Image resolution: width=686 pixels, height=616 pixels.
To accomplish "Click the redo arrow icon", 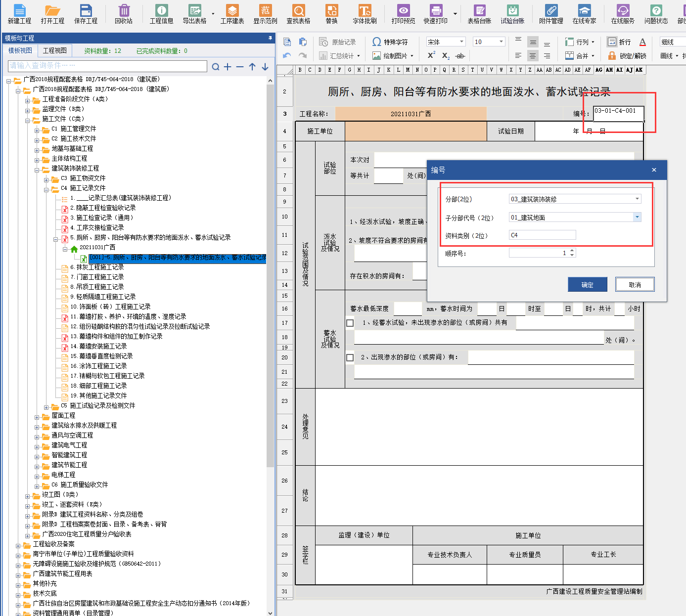I will [303, 56].
